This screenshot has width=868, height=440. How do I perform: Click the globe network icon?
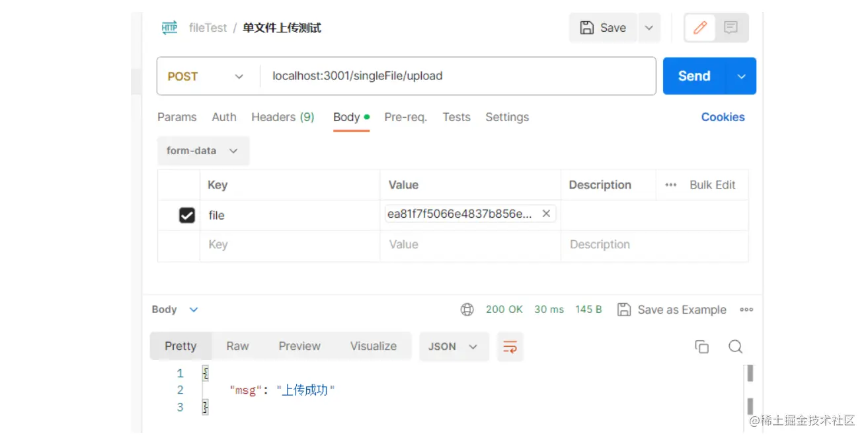(x=467, y=310)
